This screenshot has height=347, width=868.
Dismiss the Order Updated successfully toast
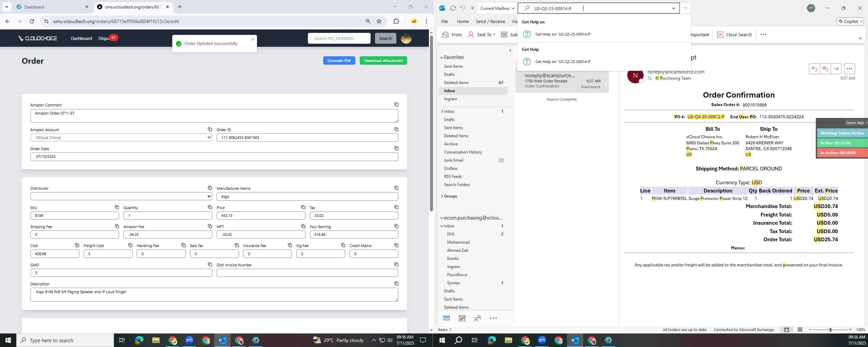(252, 39)
